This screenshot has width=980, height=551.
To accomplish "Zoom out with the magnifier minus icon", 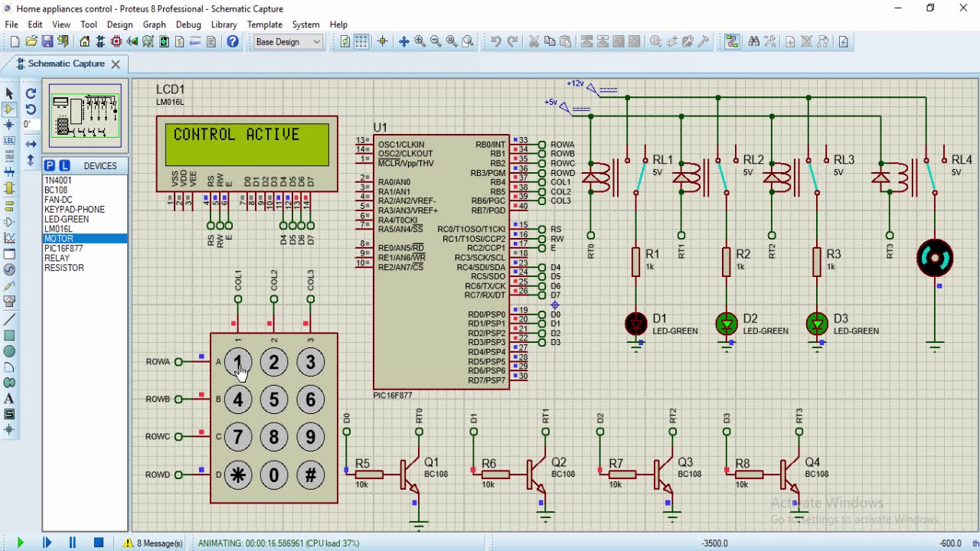I will [x=436, y=41].
